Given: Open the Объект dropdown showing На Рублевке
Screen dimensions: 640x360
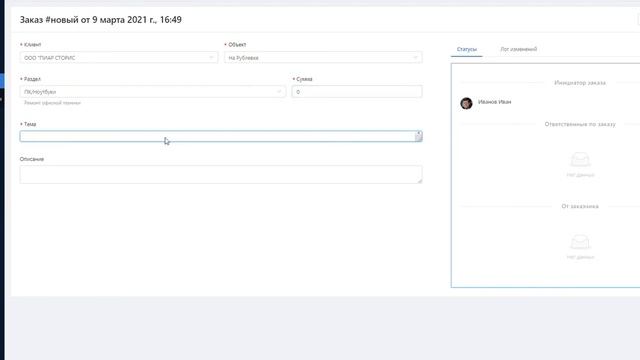Looking at the screenshot, I should [323, 58].
